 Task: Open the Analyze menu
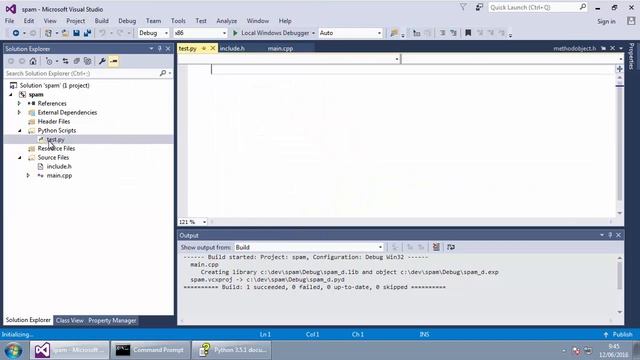(x=227, y=21)
